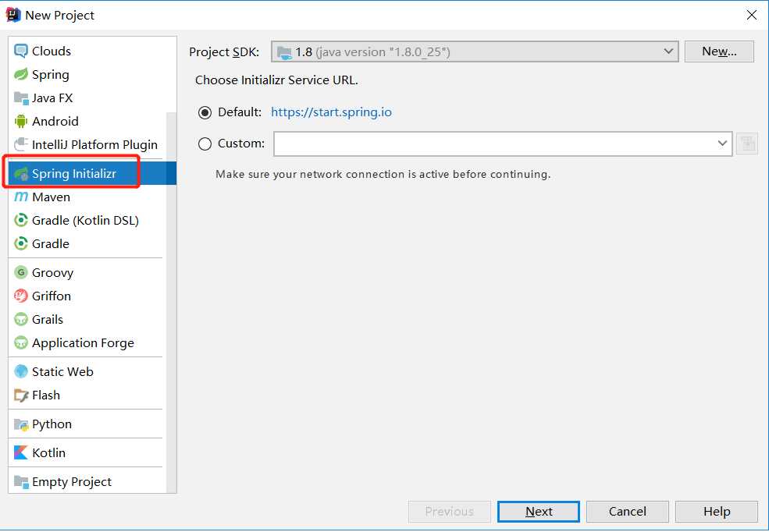
Task: Click the Java FX folder icon
Action: (x=20, y=98)
